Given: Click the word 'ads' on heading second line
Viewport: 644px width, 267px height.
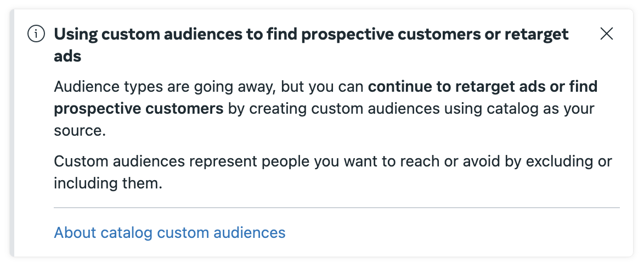Looking at the screenshot, I should point(67,56).
